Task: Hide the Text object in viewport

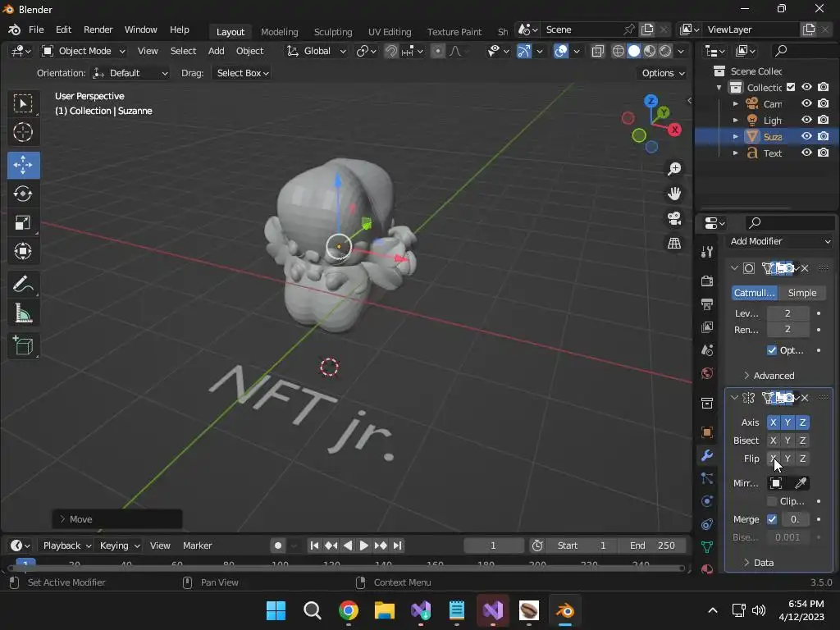Action: [806, 153]
